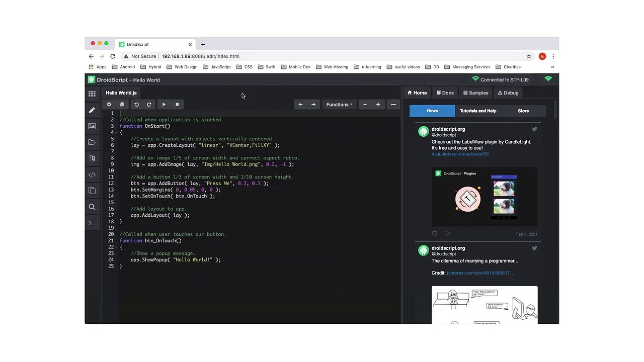Viewport: 644px width, 362px height.
Task: Bookmark this page with the star
Action: (x=529, y=56)
